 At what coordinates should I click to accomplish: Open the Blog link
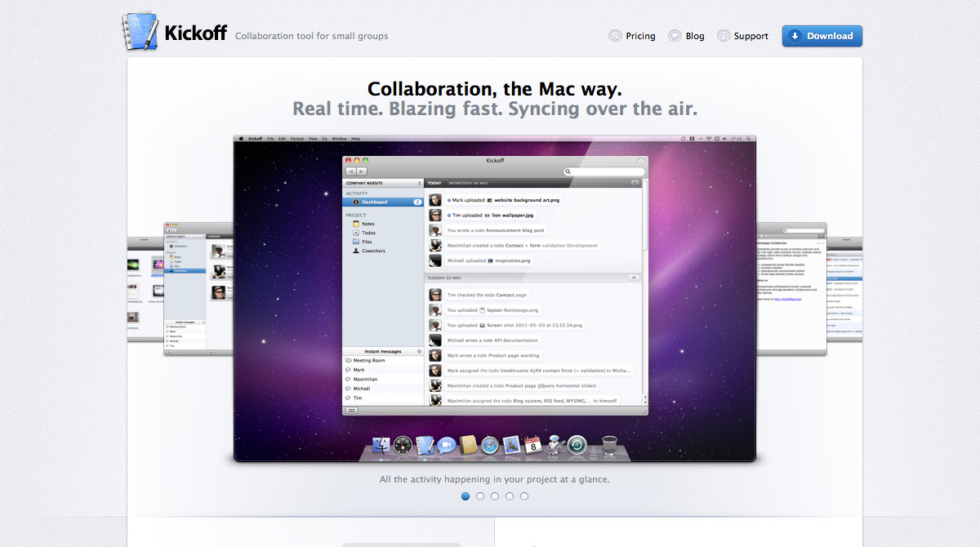(x=686, y=36)
